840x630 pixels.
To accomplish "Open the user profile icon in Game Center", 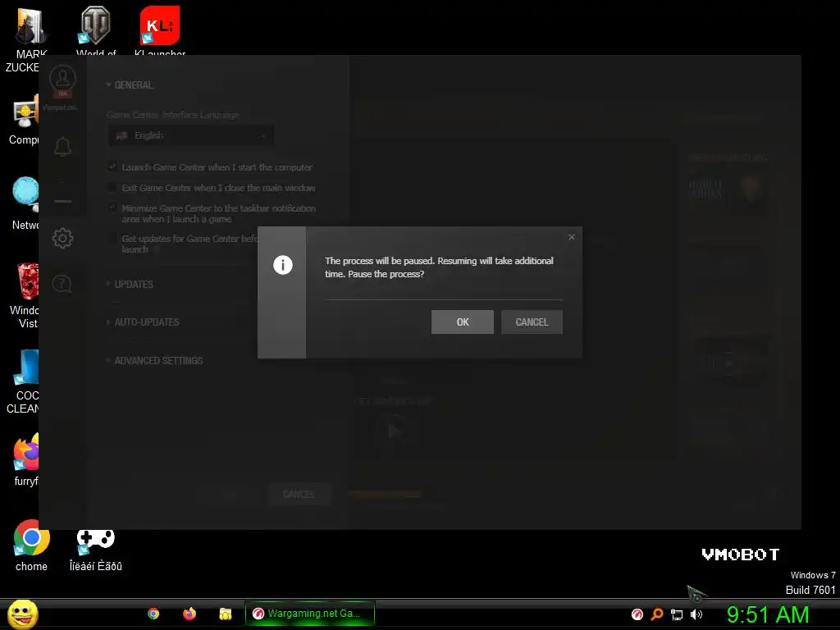I will tap(62, 79).
